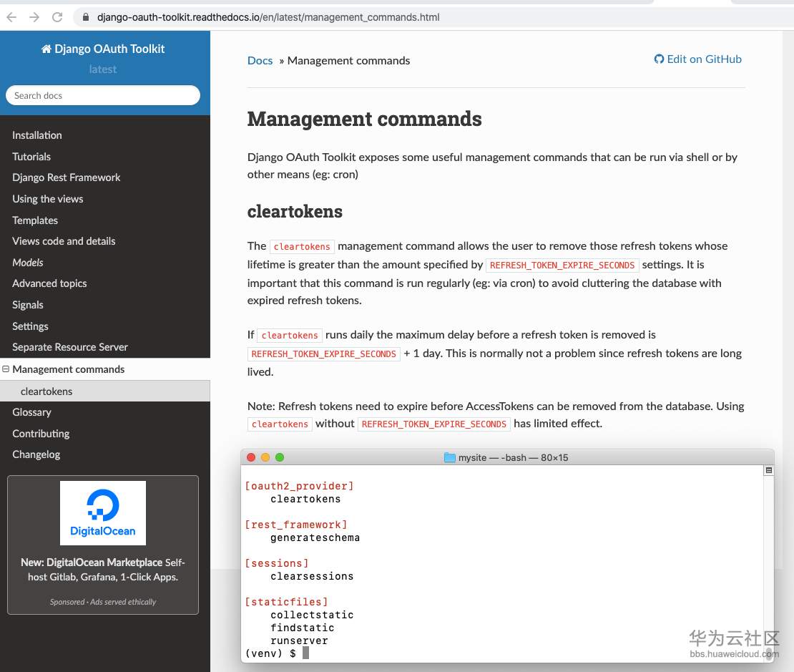Screen dimensions: 794x672
Task: Click the cleartokens section heading
Action: pyautogui.click(x=295, y=211)
